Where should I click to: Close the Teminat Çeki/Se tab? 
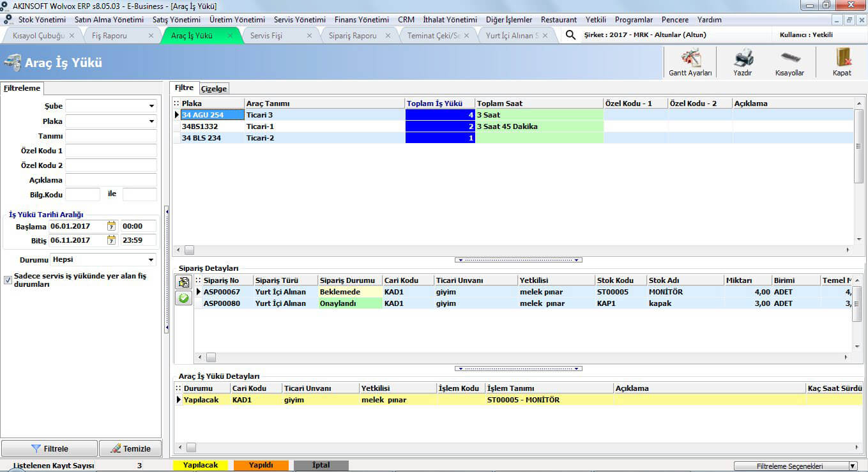click(x=467, y=36)
